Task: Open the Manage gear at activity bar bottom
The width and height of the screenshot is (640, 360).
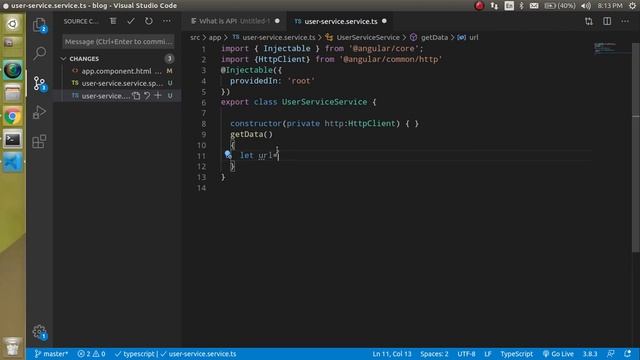Action: 40,332
